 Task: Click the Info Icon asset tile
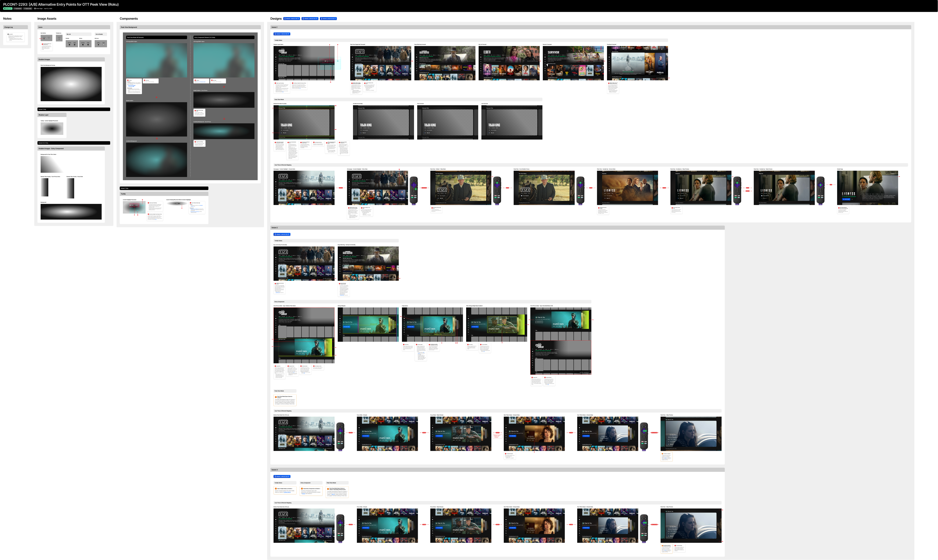coord(101,44)
